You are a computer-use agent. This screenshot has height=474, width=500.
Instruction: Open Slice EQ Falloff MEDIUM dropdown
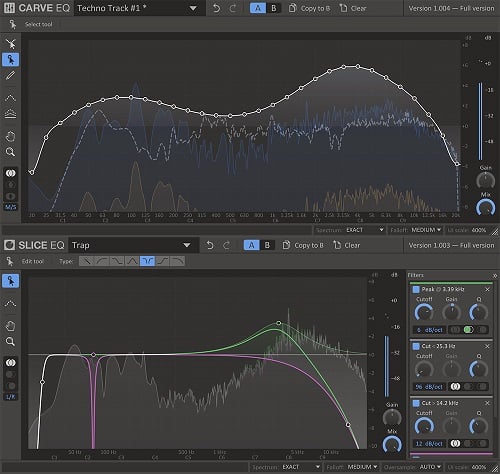pos(352,467)
